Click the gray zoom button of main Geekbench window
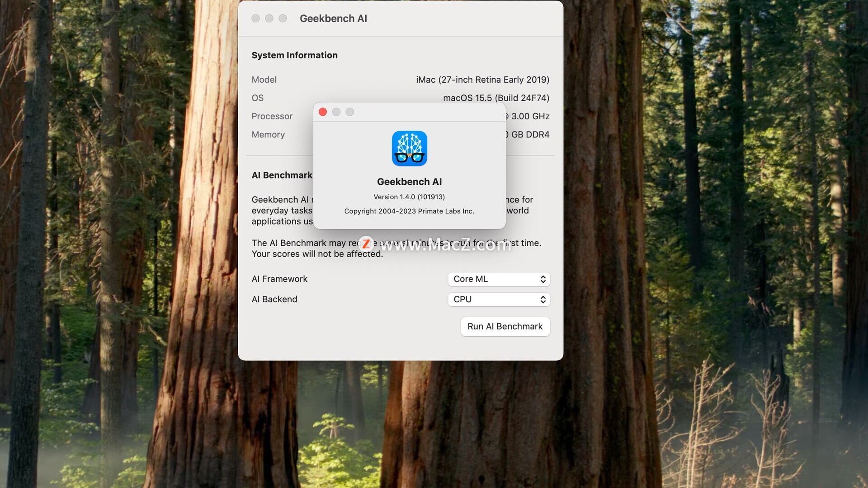The width and height of the screenshot is (868, 488). point(283,19)
